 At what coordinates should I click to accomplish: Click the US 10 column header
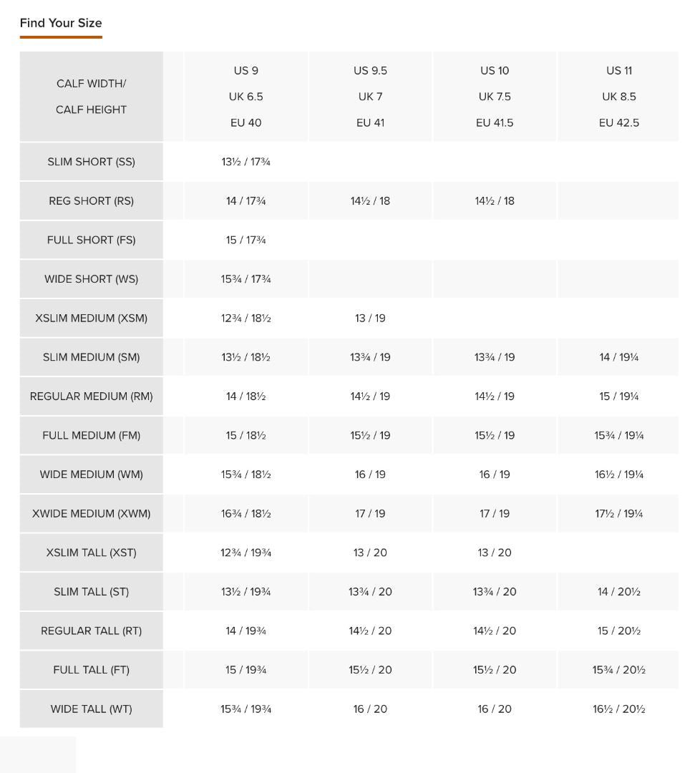(x=495, y=97)
